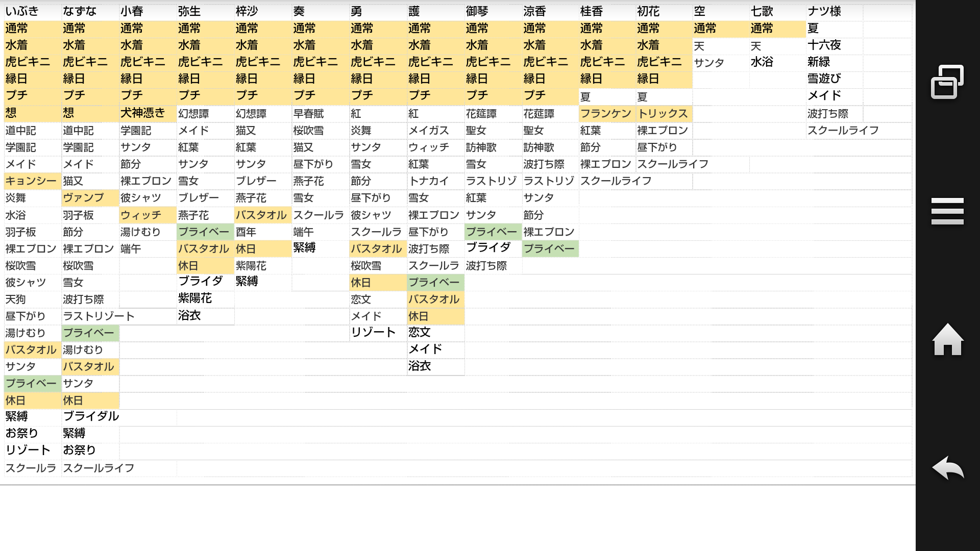This screenshot has height=551, width=980.
Task: Select the ウィッチ cell under 小春
Action: (141, 215)
